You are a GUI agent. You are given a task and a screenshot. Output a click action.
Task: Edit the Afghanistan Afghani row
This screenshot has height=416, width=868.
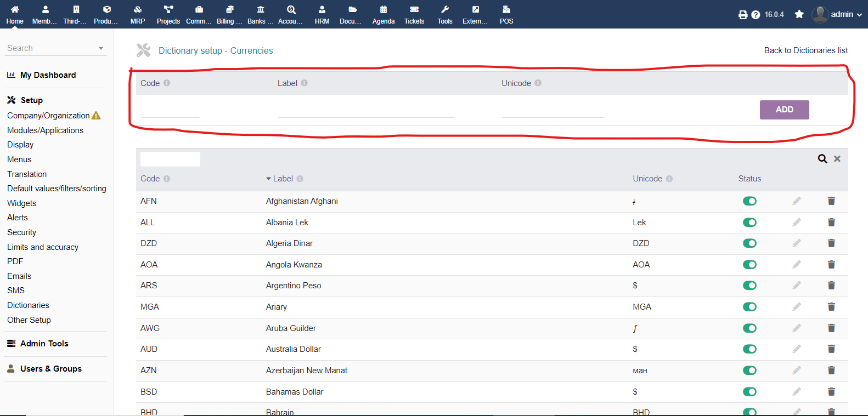click(797, 201)
